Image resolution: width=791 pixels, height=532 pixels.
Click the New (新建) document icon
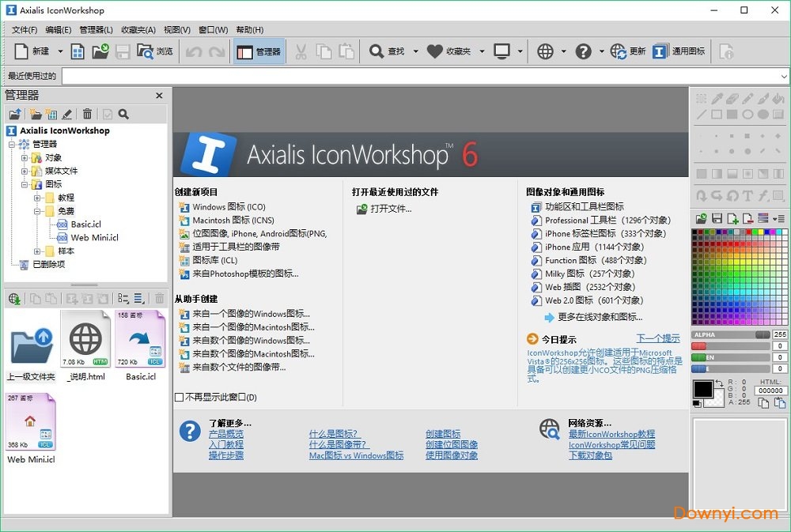(22, 51)
